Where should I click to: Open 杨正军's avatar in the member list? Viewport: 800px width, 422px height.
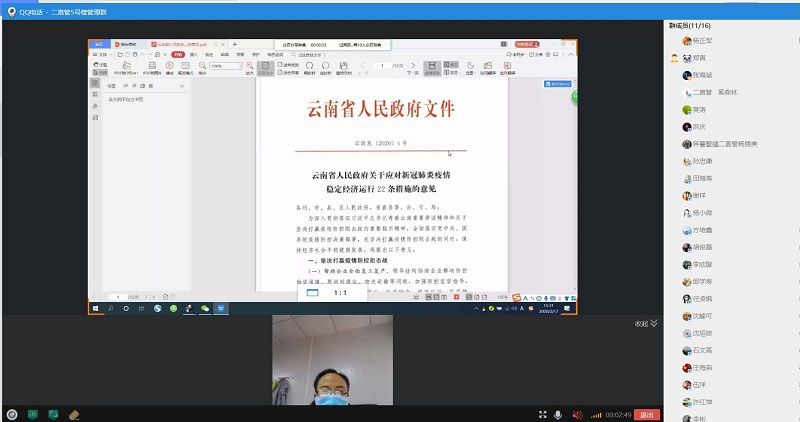pos(687,41)
